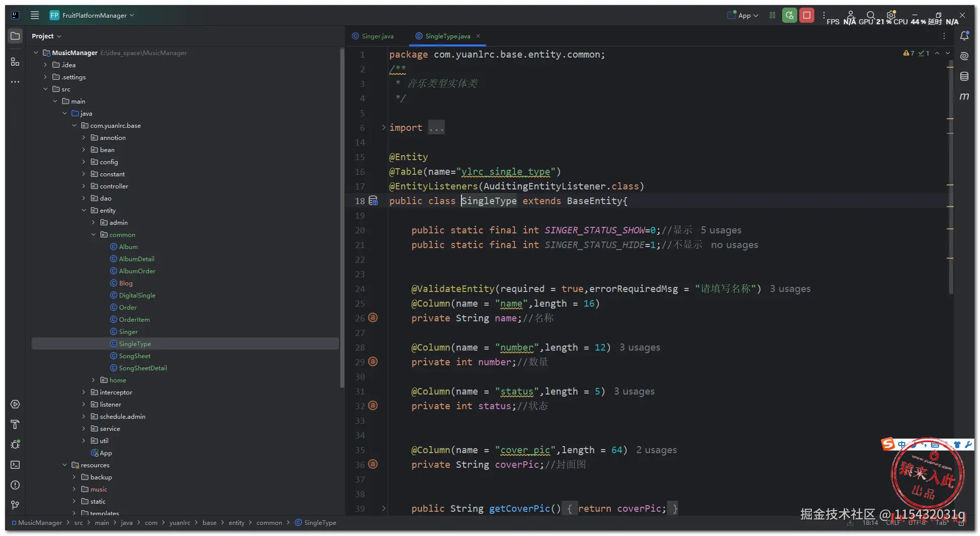
Task: Click the gutter entity icon on line 18
Action: pyautogui.click(x=373, y=201)
